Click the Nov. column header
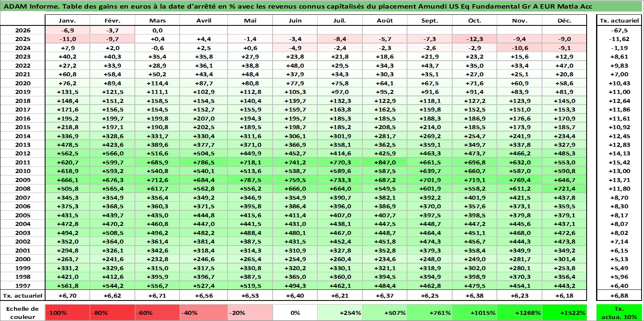 tap(519, 20)
